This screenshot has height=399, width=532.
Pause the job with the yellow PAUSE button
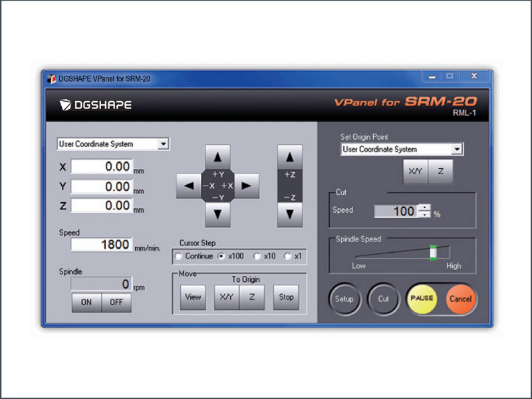[x=422, y=299]
